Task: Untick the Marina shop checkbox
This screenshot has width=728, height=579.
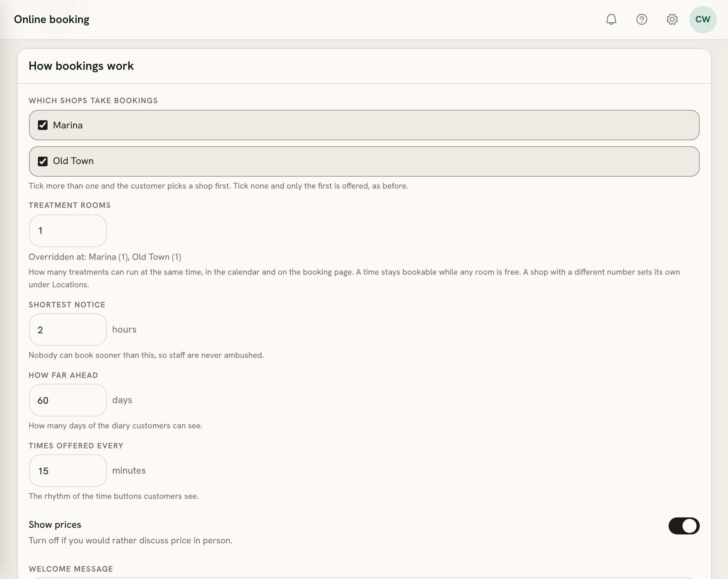Action: (43, 125)
